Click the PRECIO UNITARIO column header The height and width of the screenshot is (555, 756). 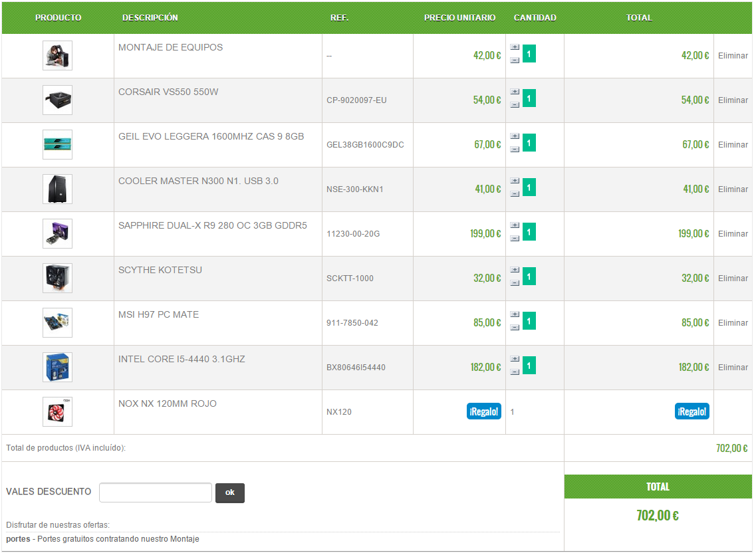pos(459,18)
